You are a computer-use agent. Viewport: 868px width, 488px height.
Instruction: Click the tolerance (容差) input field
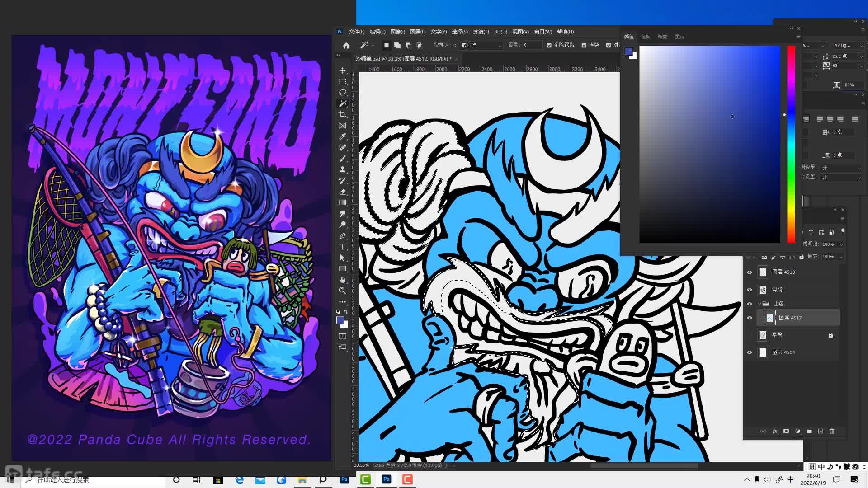(x=532, y=45)
